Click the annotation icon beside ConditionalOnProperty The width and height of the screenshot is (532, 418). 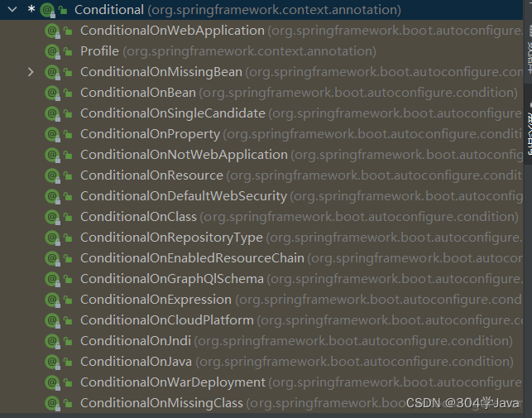(x=52, y=134)
